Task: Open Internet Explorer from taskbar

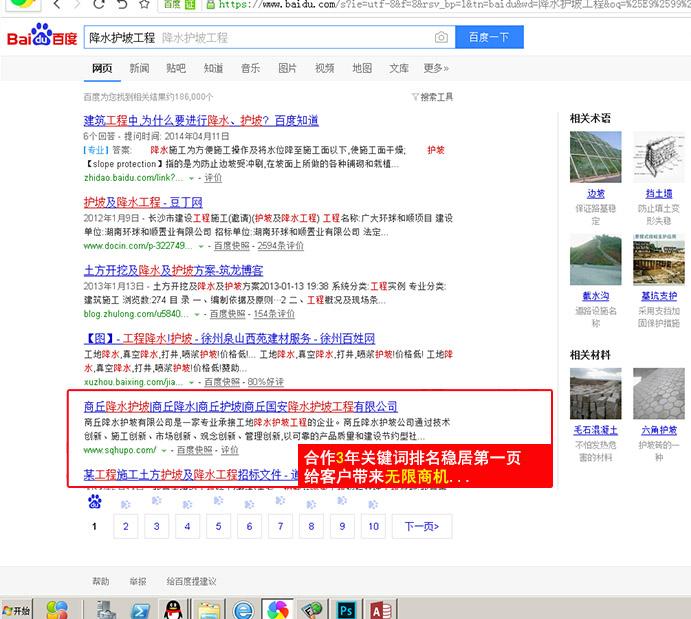Action: pos(244,611)
